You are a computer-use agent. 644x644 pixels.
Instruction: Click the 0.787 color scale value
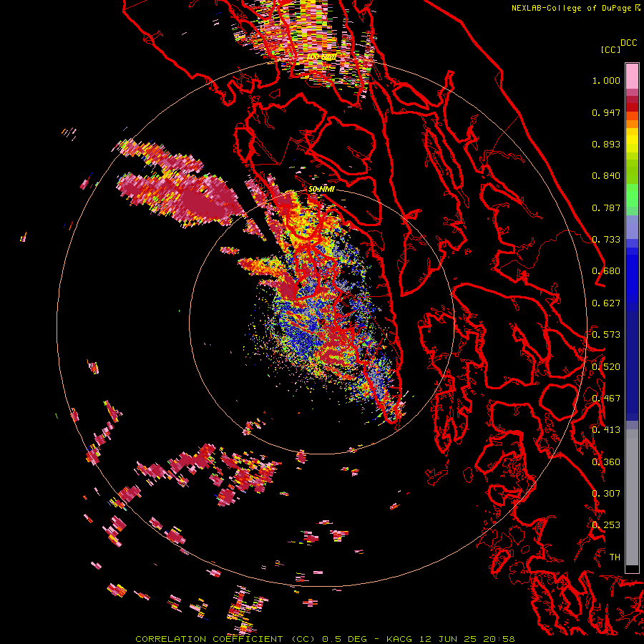point(606,208)
